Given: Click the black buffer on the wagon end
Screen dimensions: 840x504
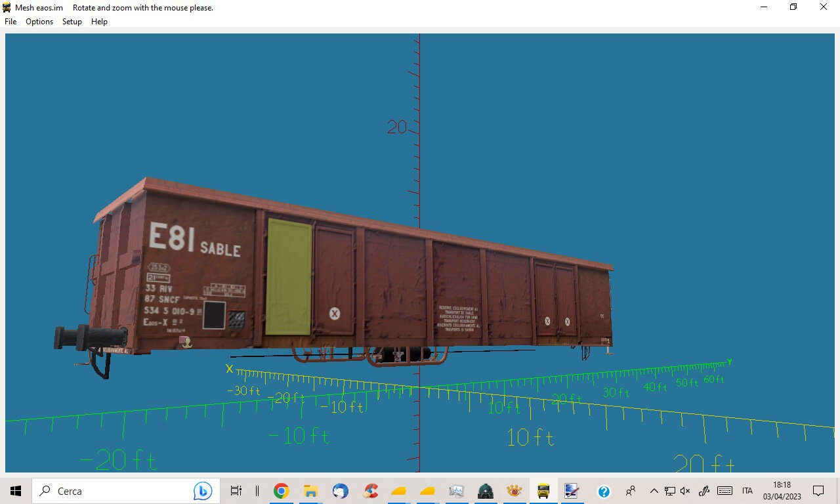Looking at the screenshot, I should (x=91, y=337).
